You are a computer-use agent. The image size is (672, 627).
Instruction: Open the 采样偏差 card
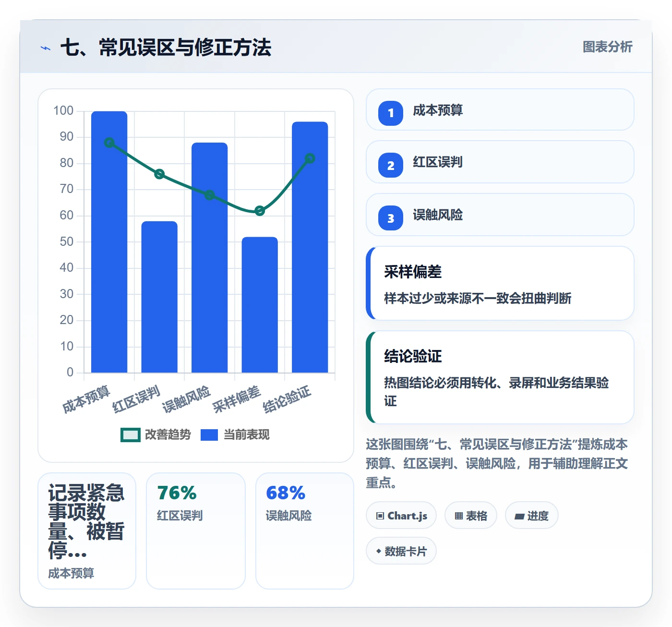click(x=500, y=283)
